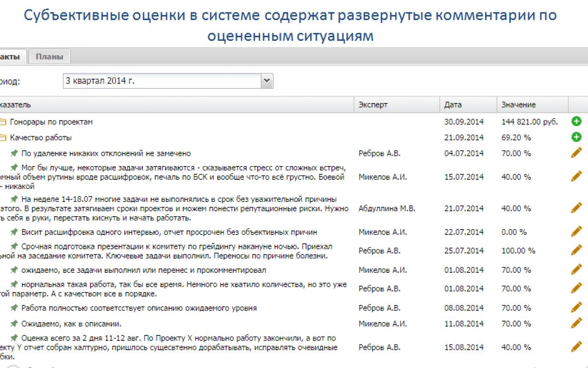Click expert Абдуллина М.В.
The image size is (588, 368).
(387, 208)
